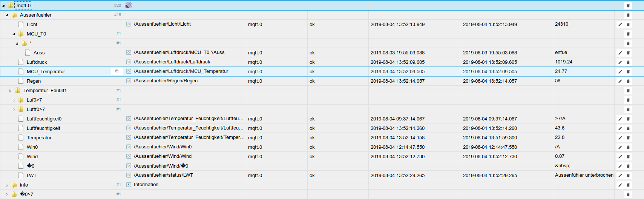Edit the Licht state row

click(x=620, y=25)
